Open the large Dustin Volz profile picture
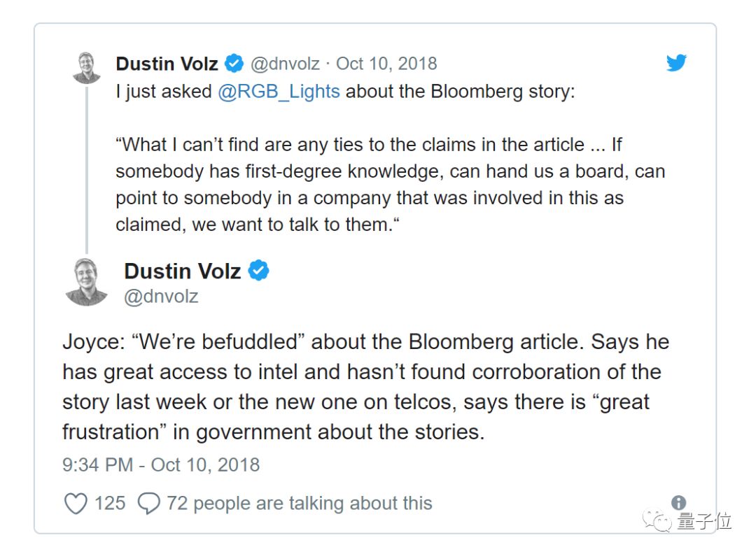The height and width of the screenshot is (554, 756). pos(87,282)
